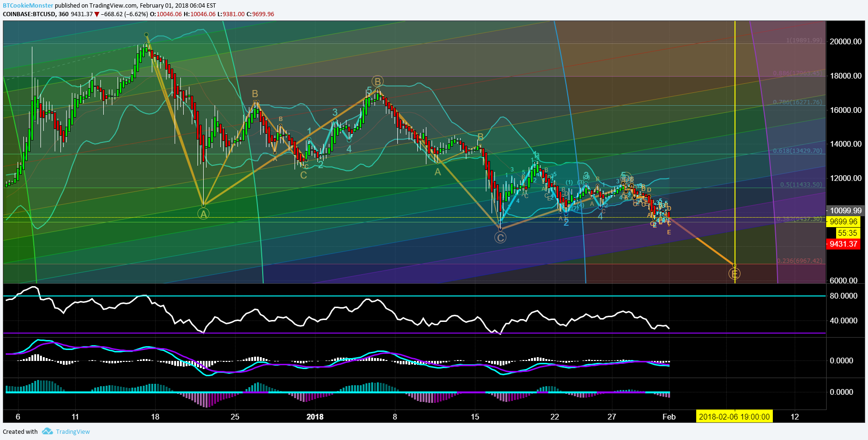Click the 80.0000 RSI axis label
This screenshot has height=440, width=868.
pyautogui.click(x=843, y=296)
